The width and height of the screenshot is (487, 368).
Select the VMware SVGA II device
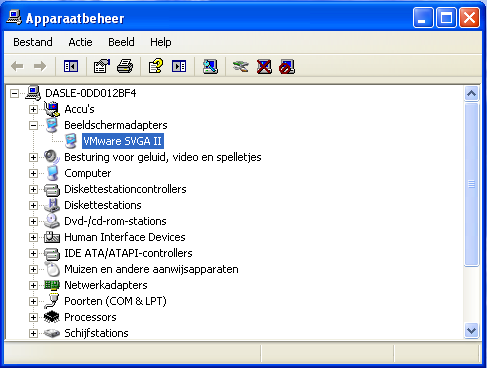[123, 141]
